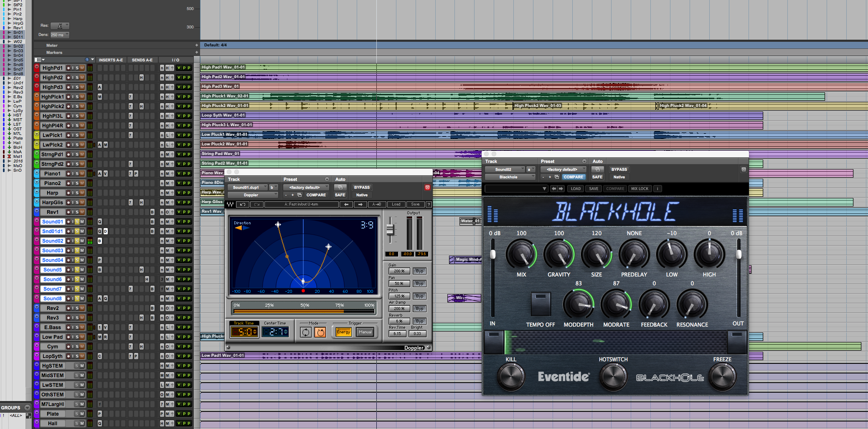868x429 pixels.
Task: Click Doppler target button (red square)
Action: pyautogui.click(x=427, y=188)
